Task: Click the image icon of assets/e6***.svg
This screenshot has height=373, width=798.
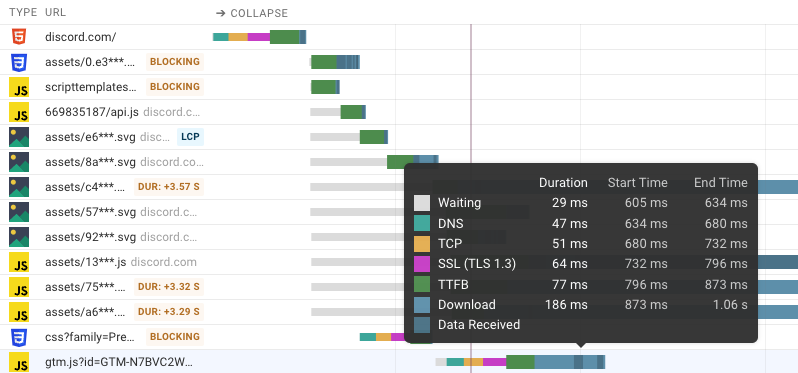Action: pyautogui.click(x=19, y=137)
